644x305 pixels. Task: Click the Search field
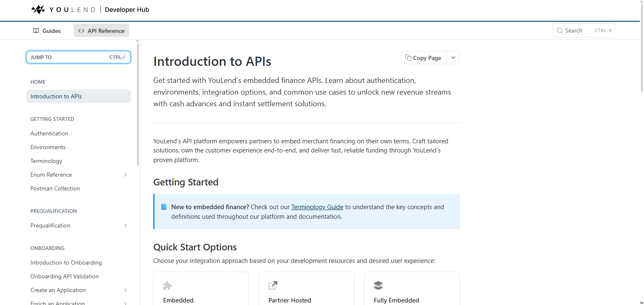[x=584, y=30]
